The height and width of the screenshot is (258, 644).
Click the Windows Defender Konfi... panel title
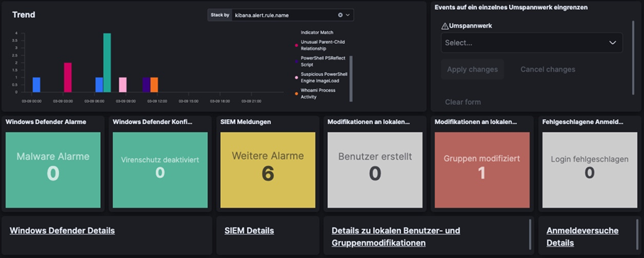point(153,122)
